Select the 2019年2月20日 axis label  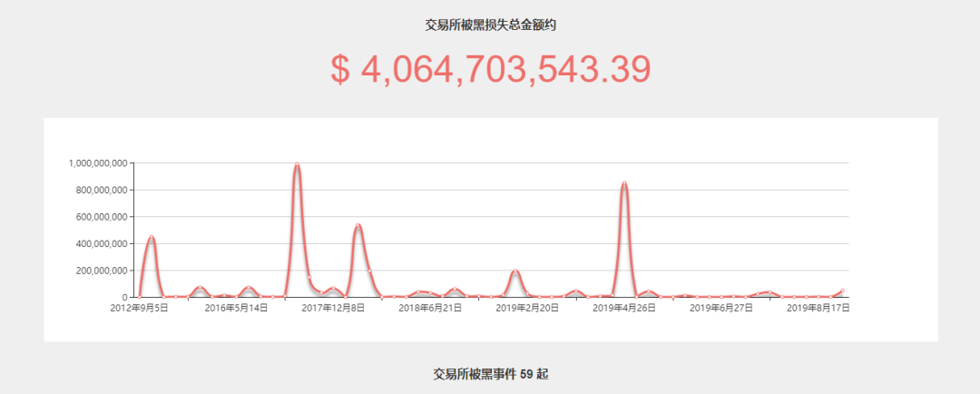pos(527,308)
